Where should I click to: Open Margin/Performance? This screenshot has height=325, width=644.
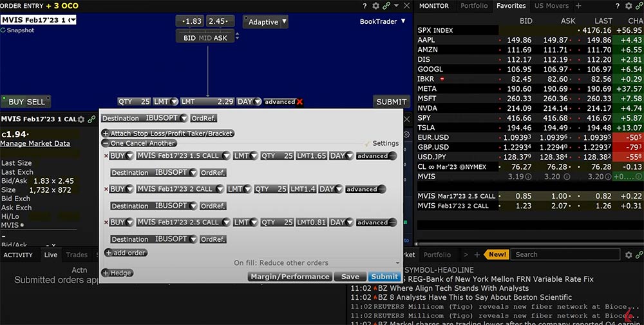point(290,277)
